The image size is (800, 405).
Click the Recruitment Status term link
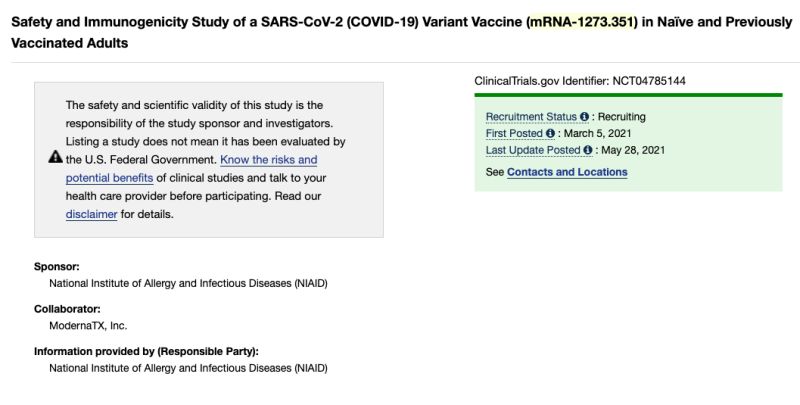pos(531,117)
